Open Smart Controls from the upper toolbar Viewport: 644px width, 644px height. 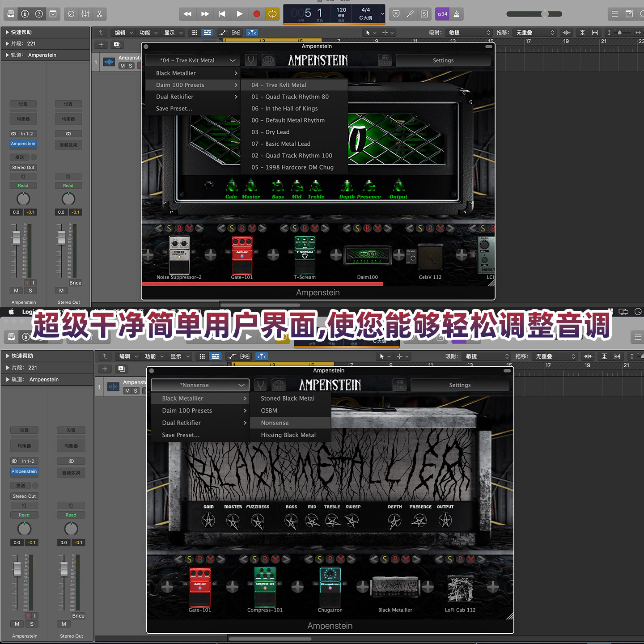71,14
